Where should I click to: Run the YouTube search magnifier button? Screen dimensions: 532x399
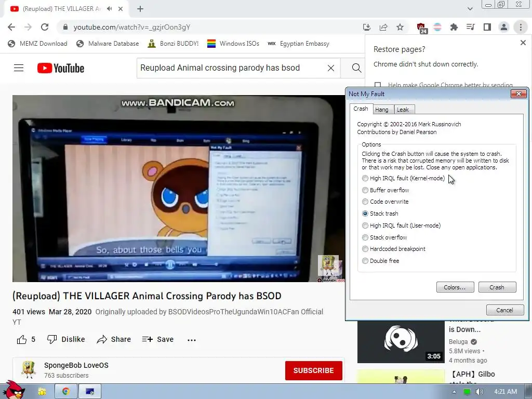[356, 68]
